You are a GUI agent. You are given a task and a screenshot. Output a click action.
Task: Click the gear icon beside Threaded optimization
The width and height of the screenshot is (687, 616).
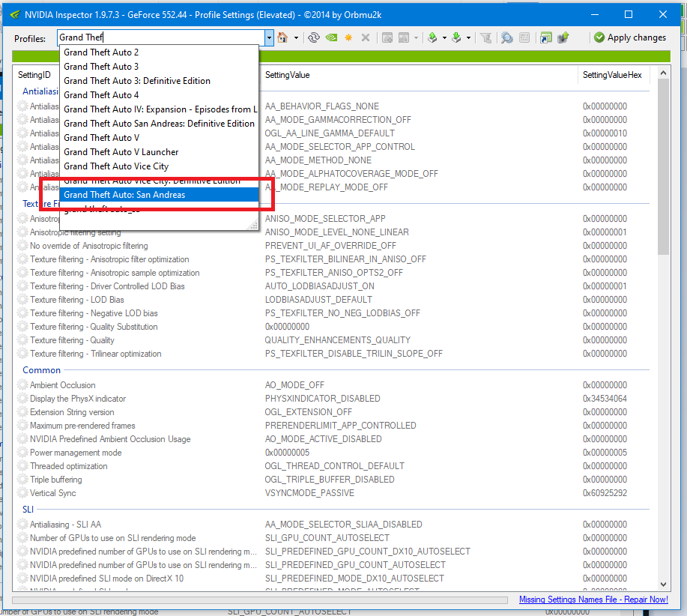click(22, 465)
